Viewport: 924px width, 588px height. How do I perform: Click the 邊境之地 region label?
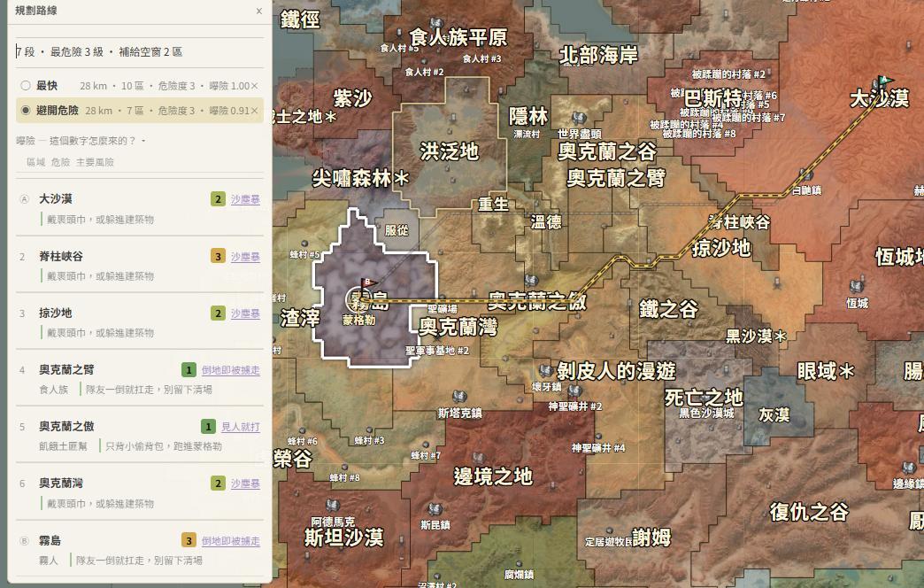(493, 476)
